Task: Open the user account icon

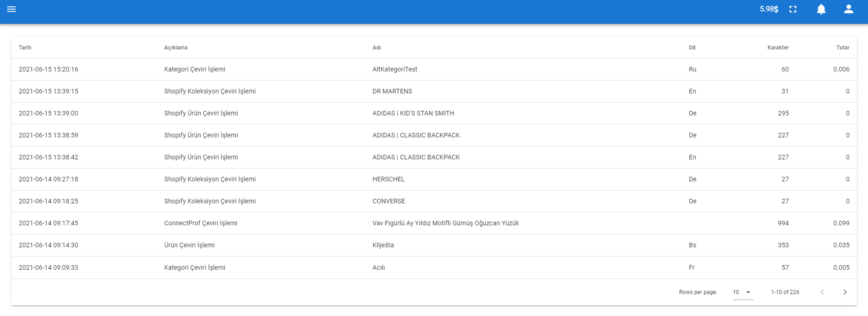Action: 849,9
